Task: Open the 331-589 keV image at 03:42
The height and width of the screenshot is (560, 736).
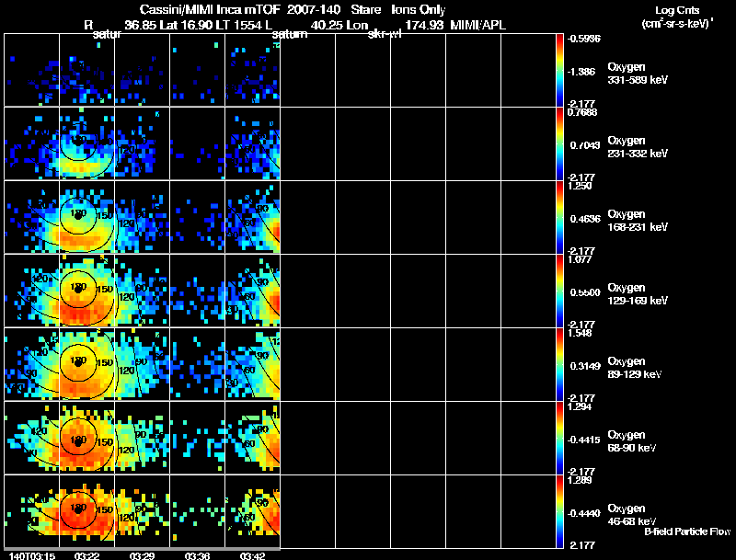Action: [x=252, y=69]
